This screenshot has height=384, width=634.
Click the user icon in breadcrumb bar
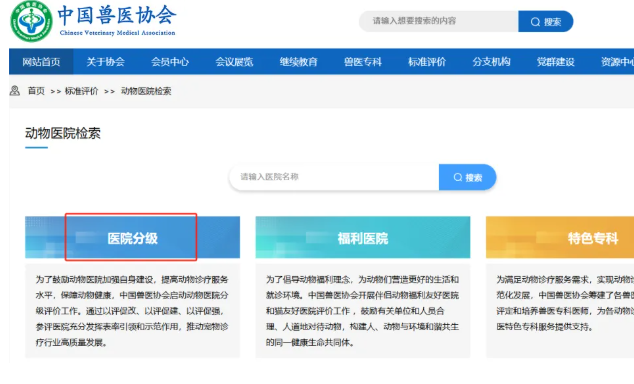[15, 91]
